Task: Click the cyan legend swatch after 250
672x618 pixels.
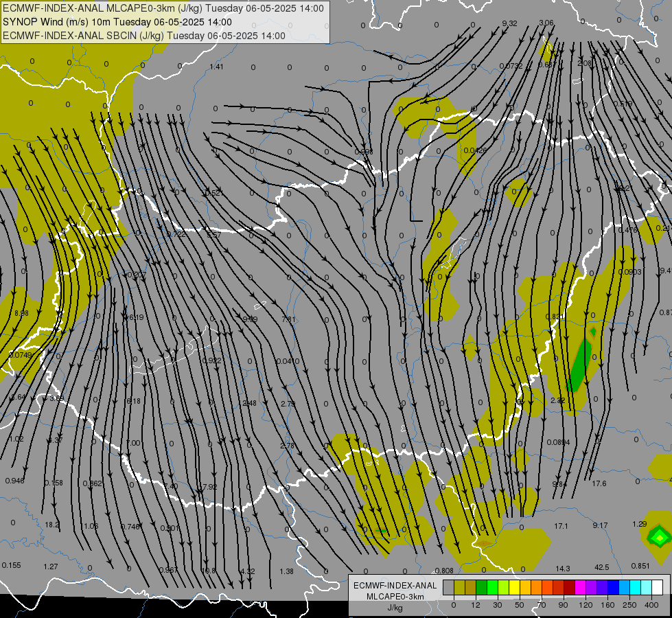Action: [x=635, y=587]
